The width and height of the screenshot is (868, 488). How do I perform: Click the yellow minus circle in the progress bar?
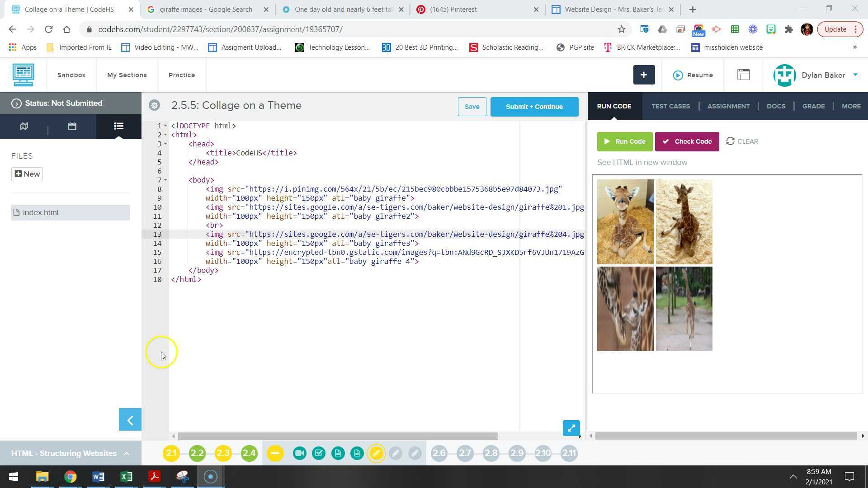click(x=275, y=453)
